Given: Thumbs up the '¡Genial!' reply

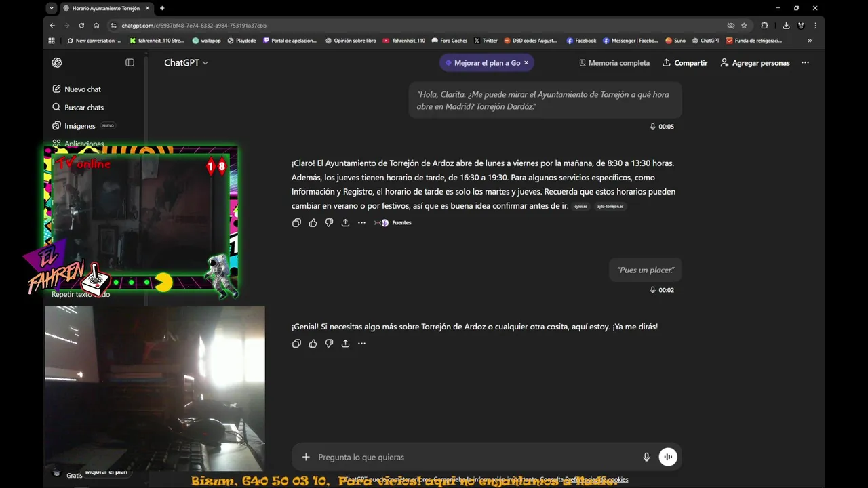Looking at the screenshot, I should pos(313,344).
